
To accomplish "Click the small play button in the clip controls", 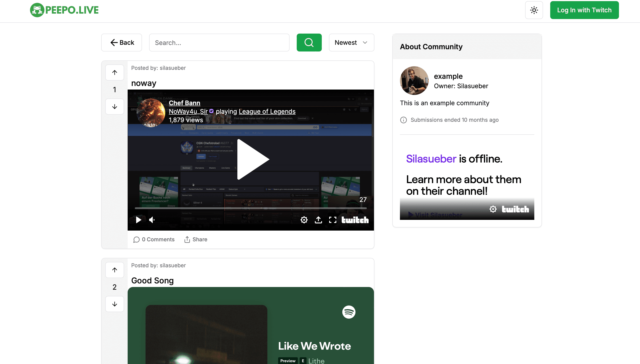I will click(138, 220).
